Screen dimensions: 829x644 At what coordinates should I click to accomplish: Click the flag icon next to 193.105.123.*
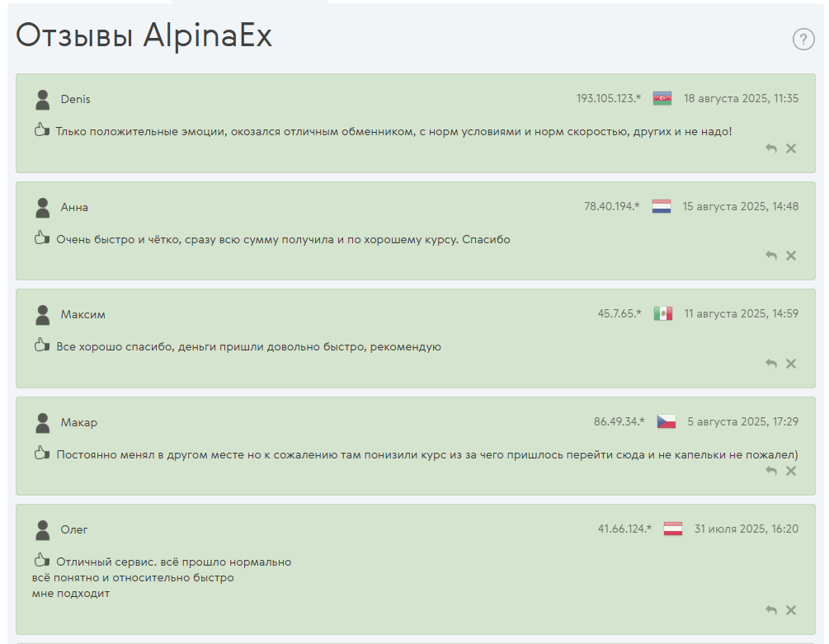(662, 99)
